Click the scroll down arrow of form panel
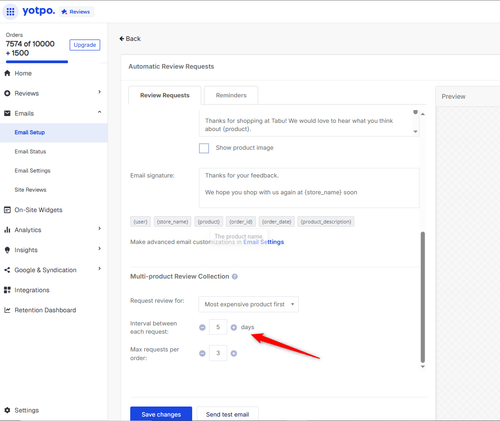 423,366
